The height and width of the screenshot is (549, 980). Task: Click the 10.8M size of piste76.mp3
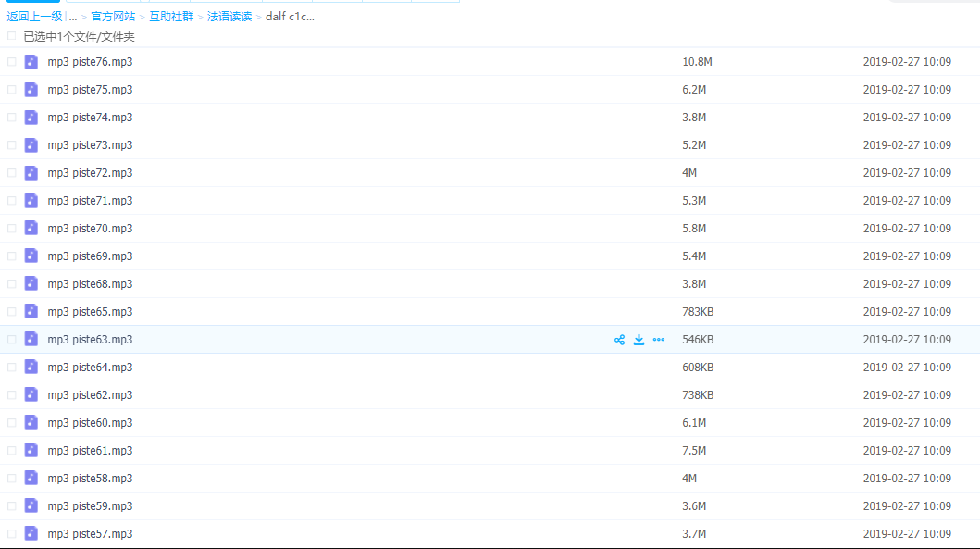pyautogui.click(x=697, y=62)
